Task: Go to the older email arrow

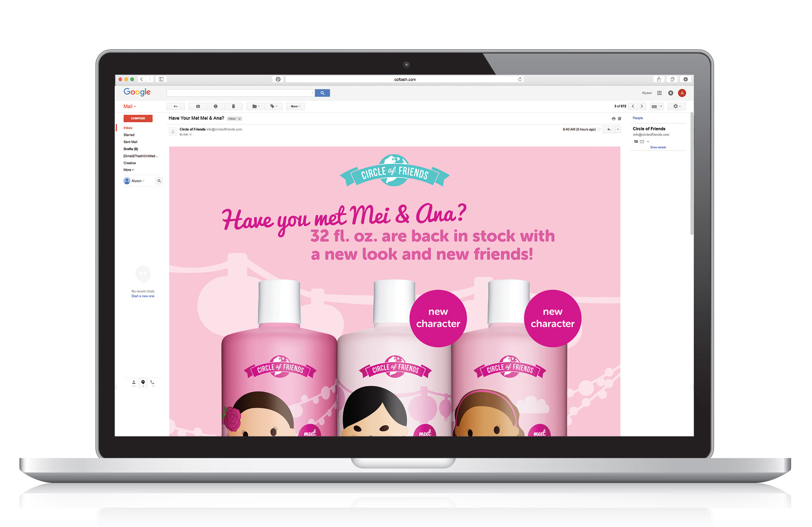Action: pyautogui.click(x=642, y=106)
